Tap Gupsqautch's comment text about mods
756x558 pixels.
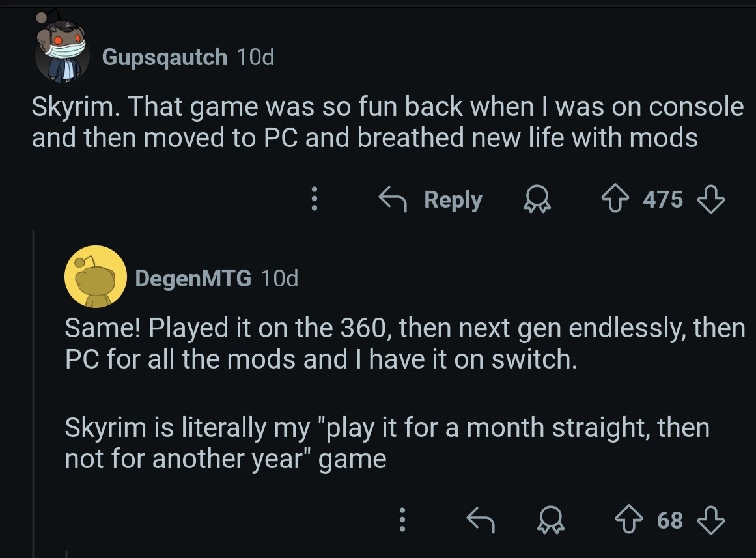pos(387,122)
